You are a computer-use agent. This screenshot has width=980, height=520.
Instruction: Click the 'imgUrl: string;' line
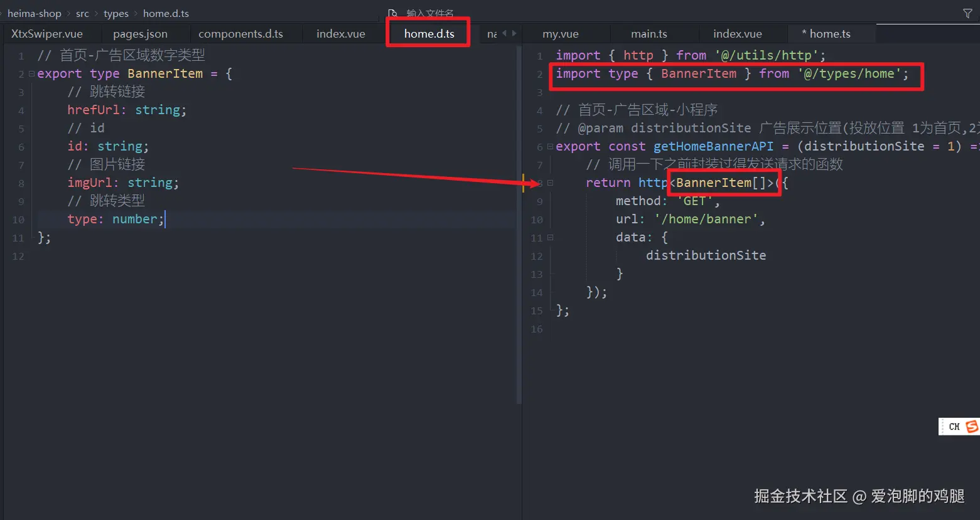tap(123, 183)
